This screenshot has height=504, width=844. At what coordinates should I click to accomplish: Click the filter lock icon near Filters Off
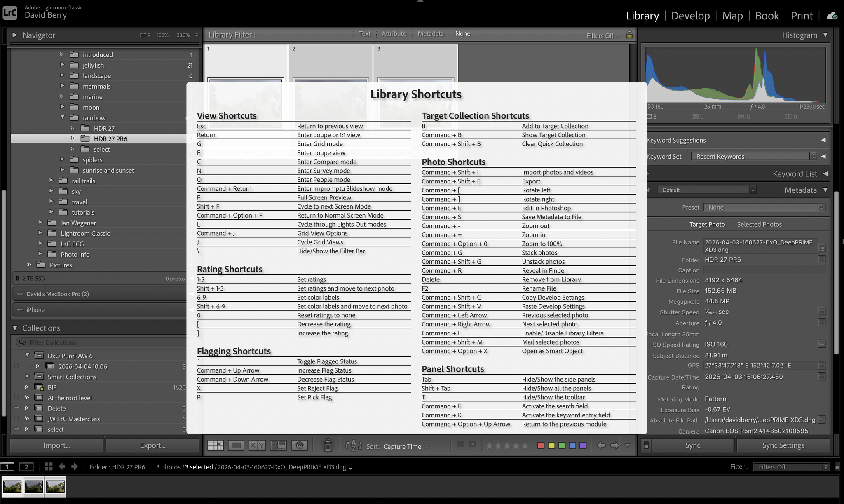pos(629,35)
